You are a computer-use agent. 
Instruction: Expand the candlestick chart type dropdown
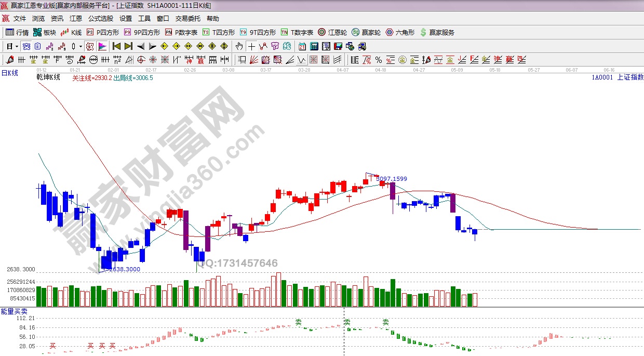(x=81, y=46)
